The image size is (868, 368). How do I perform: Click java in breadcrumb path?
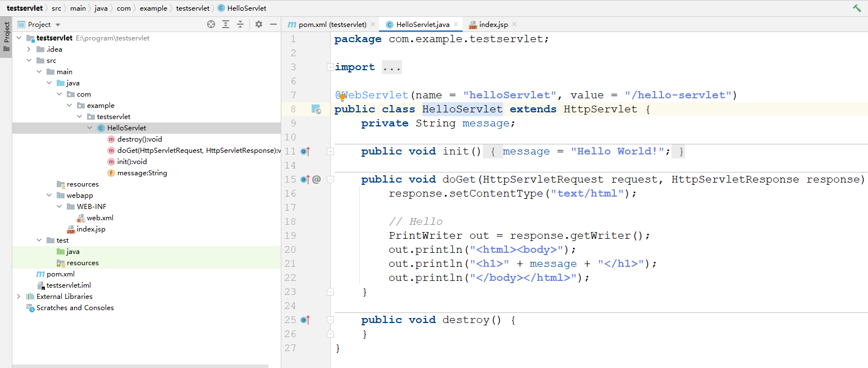101,8
